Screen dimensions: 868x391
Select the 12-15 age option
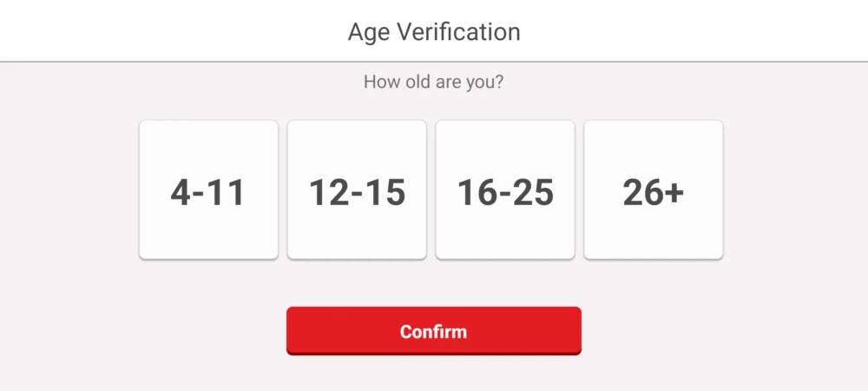point(357,189)
